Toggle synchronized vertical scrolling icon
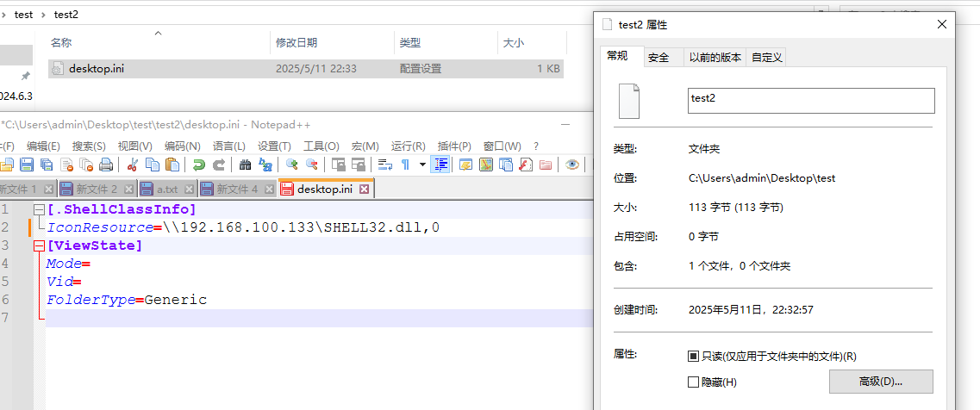This screenshot has width=980, height=410. [338, 165]
